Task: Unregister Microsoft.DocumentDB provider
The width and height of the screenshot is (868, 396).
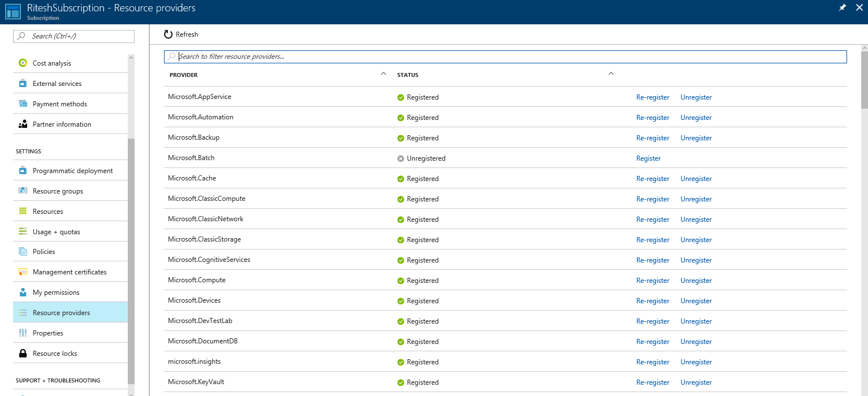Action: 696,342
